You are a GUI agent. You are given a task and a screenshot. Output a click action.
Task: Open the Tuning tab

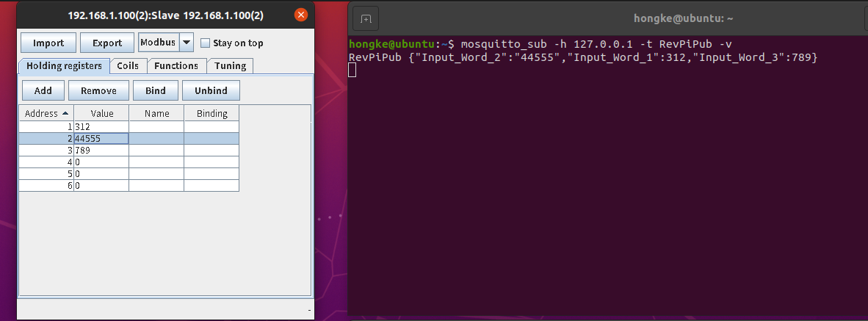tap(231, 66)
